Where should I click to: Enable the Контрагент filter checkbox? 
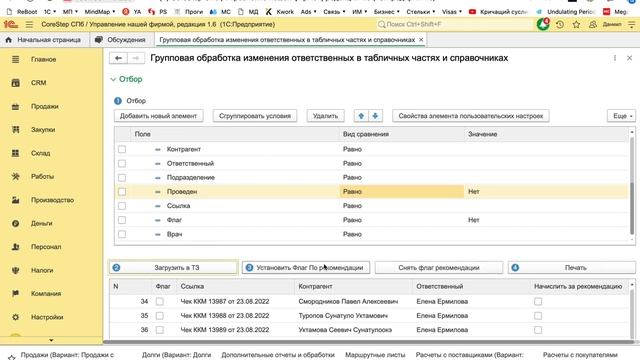(x=122, y=149)
